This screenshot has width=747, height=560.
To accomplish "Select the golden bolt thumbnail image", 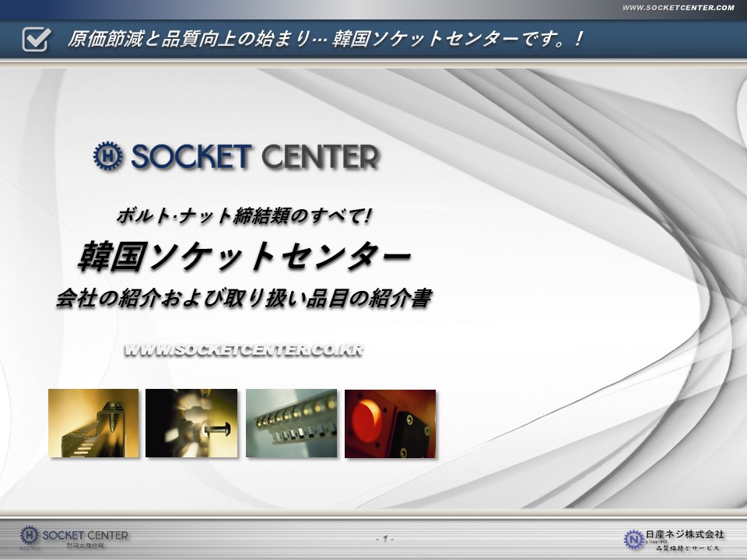I will click(93, 423).
